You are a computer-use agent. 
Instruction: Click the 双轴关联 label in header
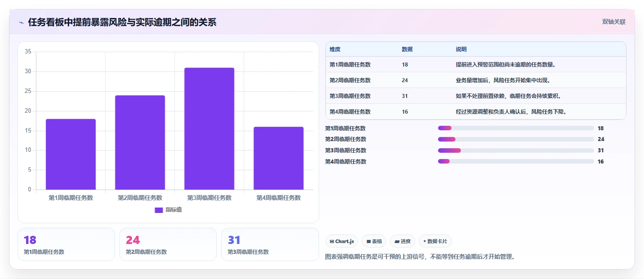[x=613, y=22]
